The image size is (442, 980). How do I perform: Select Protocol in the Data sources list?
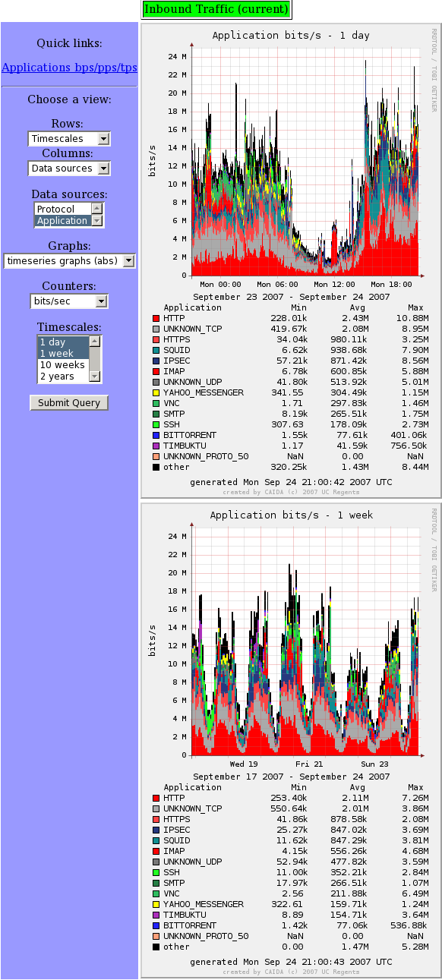coord(62,209)
